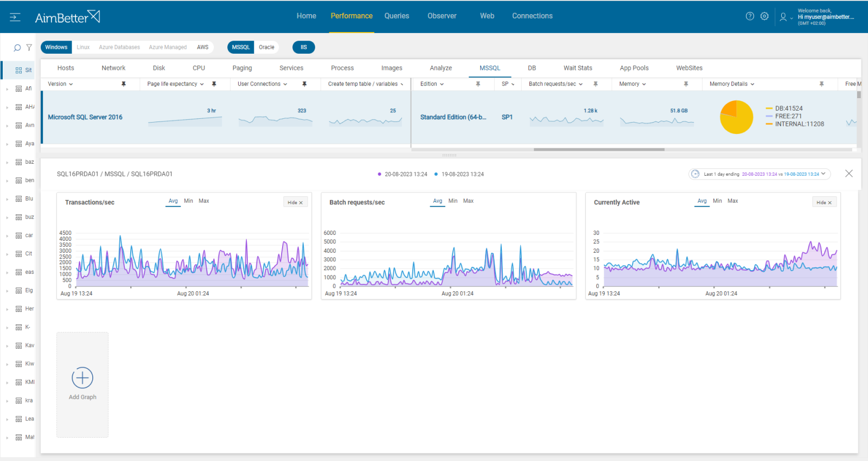Open the SP column dropdown

[x=513, y=84]
